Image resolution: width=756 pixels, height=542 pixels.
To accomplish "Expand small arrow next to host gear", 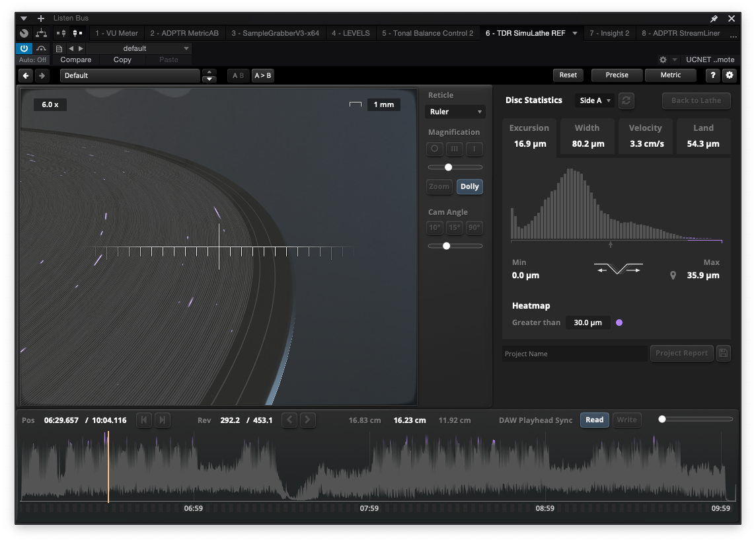I will [x=675, y=59].
